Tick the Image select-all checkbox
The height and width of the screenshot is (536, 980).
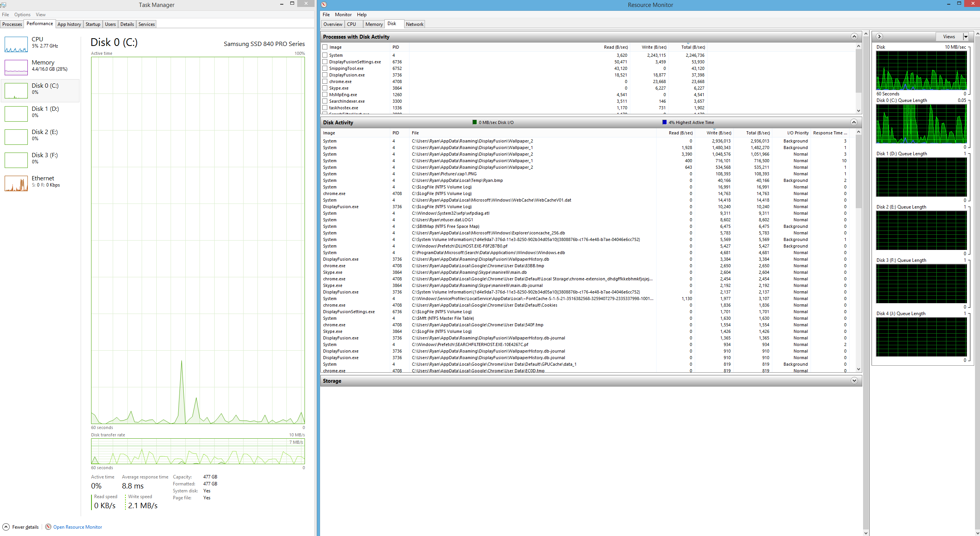point(325,47)
